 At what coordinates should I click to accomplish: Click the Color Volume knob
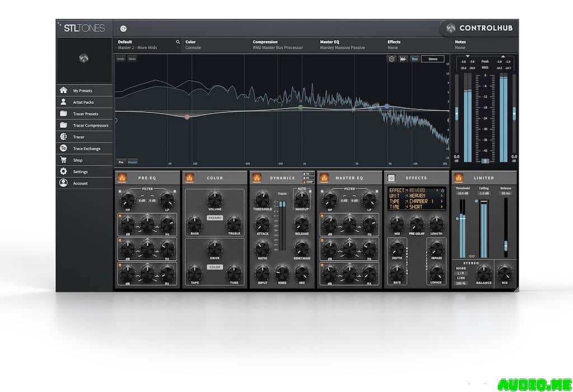point(214,200)
